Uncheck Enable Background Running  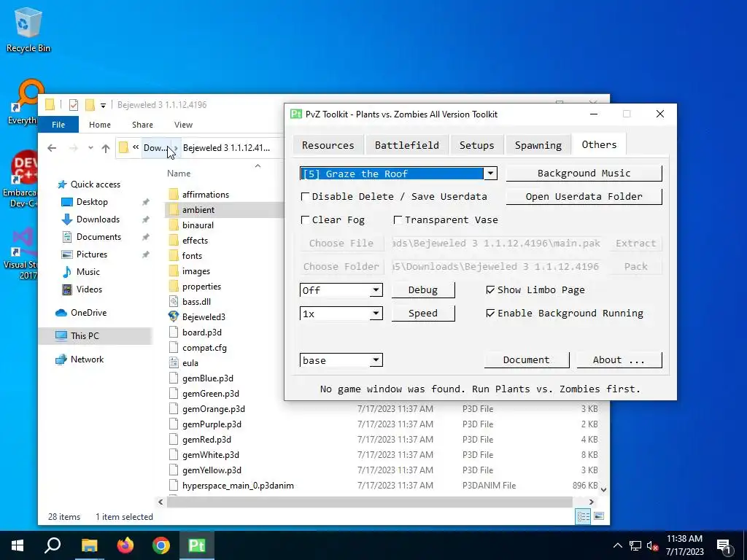click(490, 314)
